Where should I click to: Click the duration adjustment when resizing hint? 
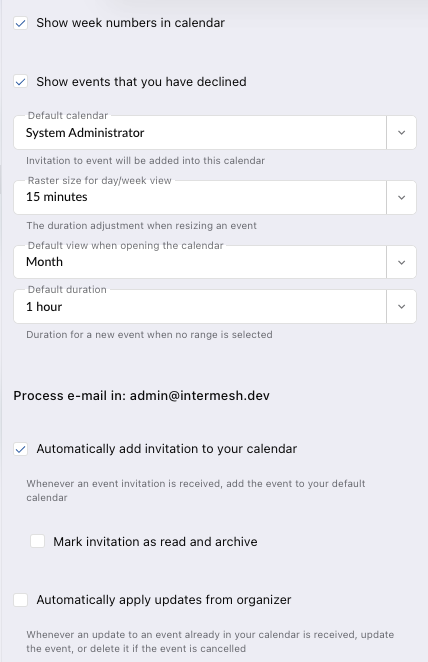[x=141, y=226]
